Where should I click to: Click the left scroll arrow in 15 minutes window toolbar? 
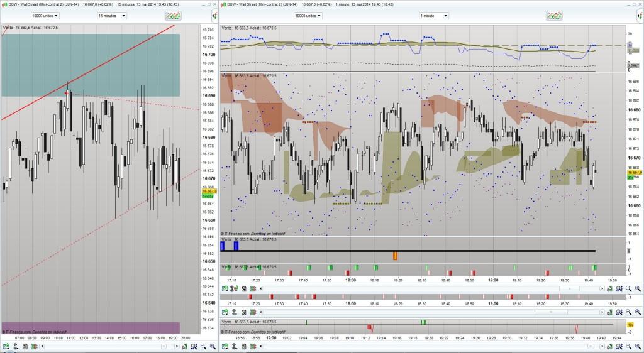click(x=42, y=347)
